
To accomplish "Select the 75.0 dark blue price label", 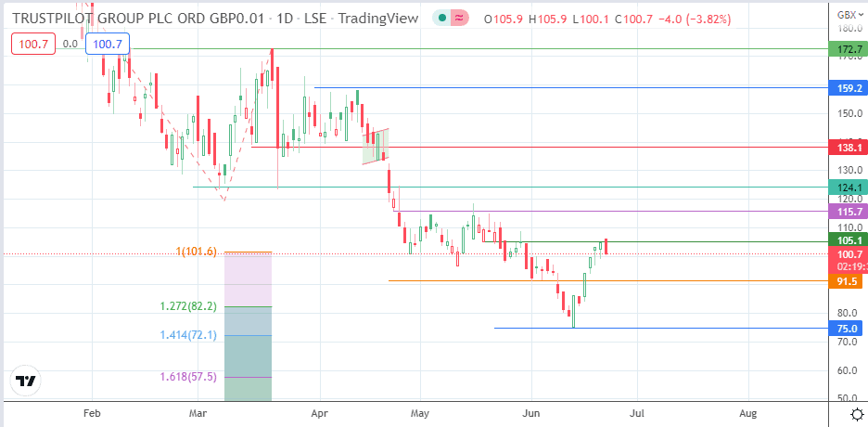I will [845, 329].
